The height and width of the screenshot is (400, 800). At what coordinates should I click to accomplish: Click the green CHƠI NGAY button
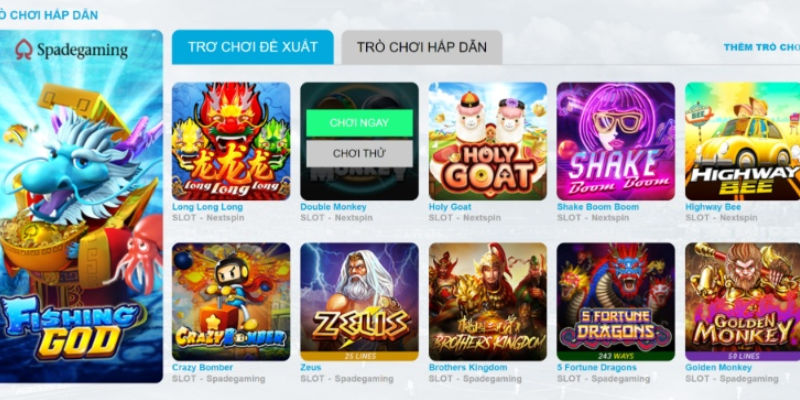tap(359, 123)
